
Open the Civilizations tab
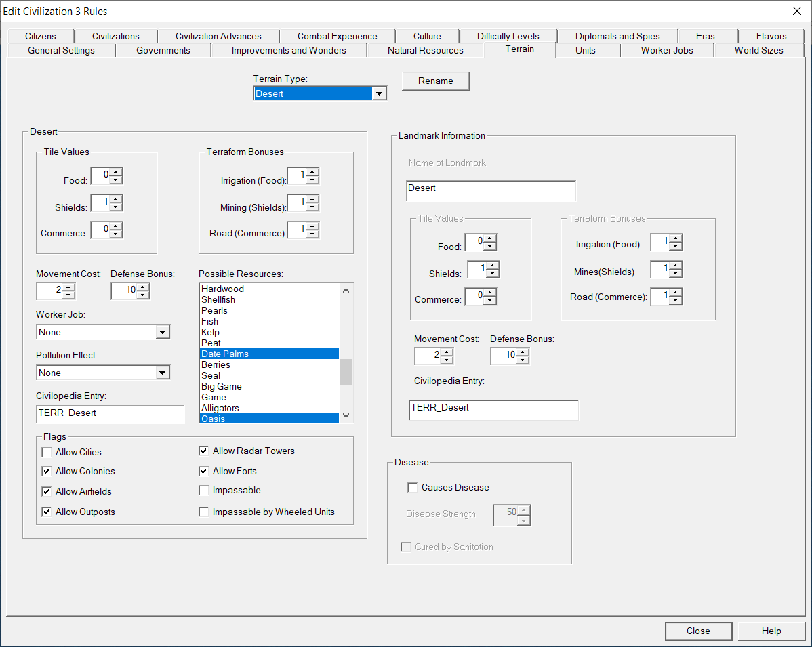pyautogui.click(x=115, y=36)
